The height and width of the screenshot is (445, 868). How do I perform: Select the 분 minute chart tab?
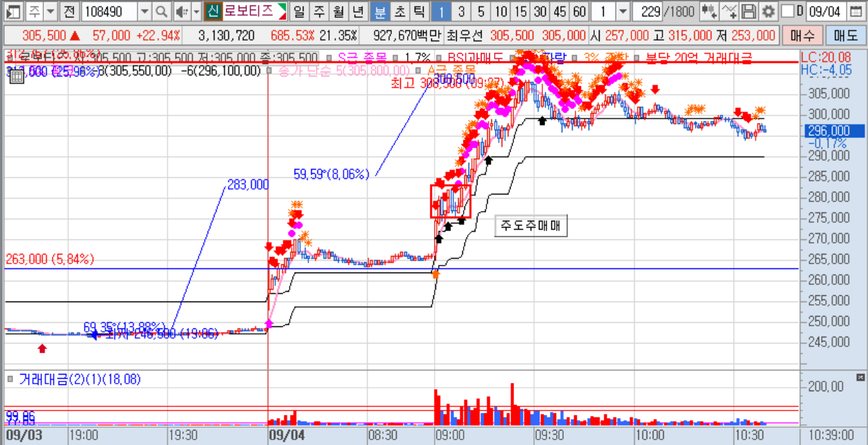click(x=379, y=11)
